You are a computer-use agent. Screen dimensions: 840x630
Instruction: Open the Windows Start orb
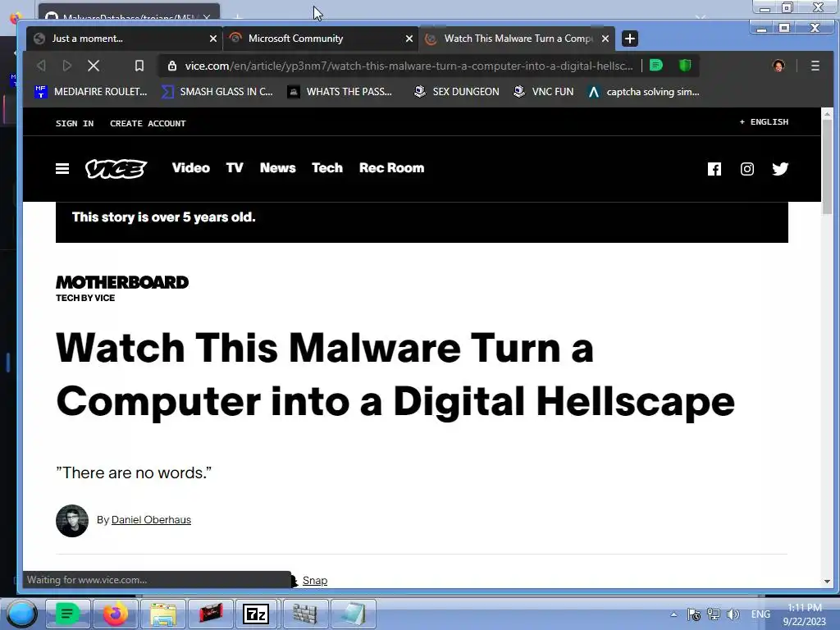pos(21,614)
